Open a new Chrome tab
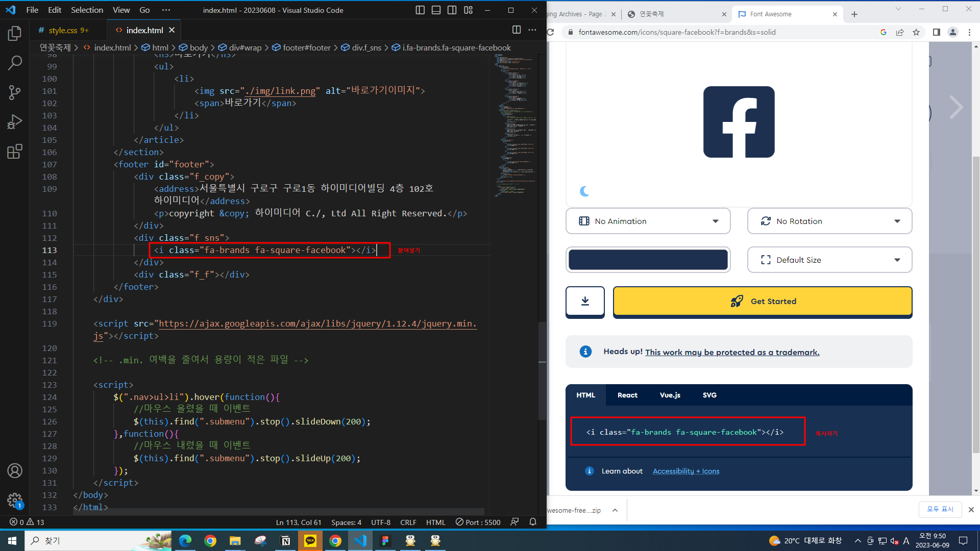Viewport: 980px width, 551px height. tap(854, 14)
